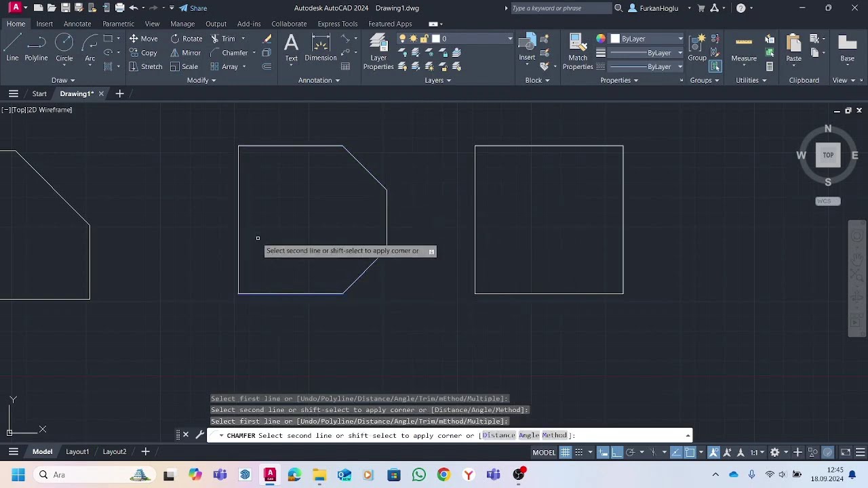Click the Table icon in Annotation panel
The width and height of the screenshot is (868, 488).
[x=345, y=66]
